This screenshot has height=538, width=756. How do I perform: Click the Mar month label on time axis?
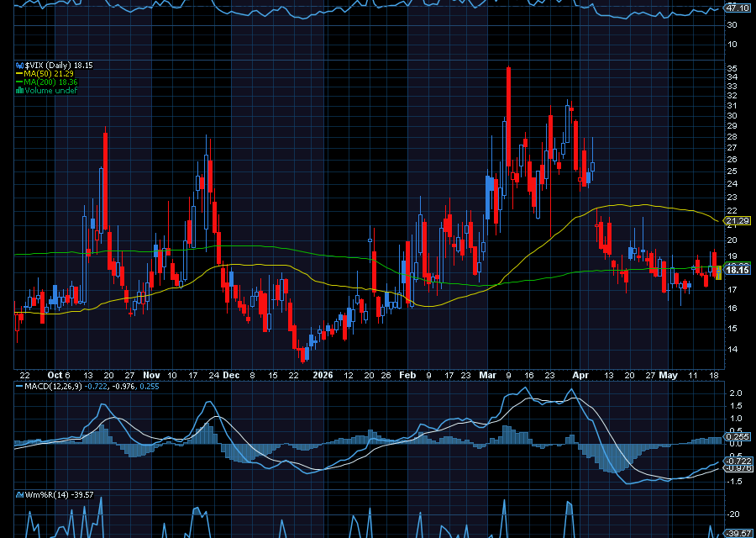point(487,376)
